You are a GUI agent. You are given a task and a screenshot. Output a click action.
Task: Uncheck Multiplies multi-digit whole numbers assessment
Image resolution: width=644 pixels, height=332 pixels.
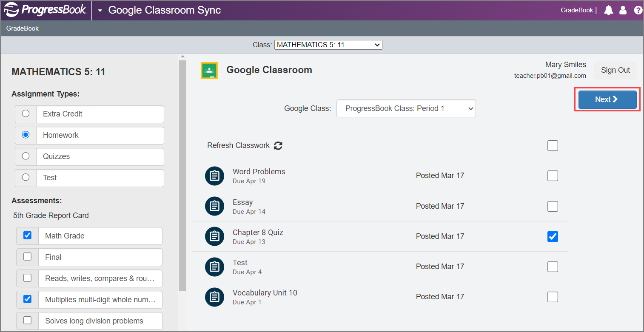pyautogui.click(x=27, y=299)
